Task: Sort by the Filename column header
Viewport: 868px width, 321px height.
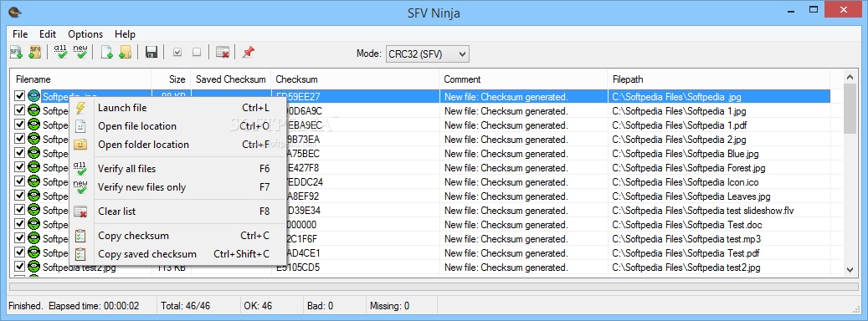Action: [81, 79]
